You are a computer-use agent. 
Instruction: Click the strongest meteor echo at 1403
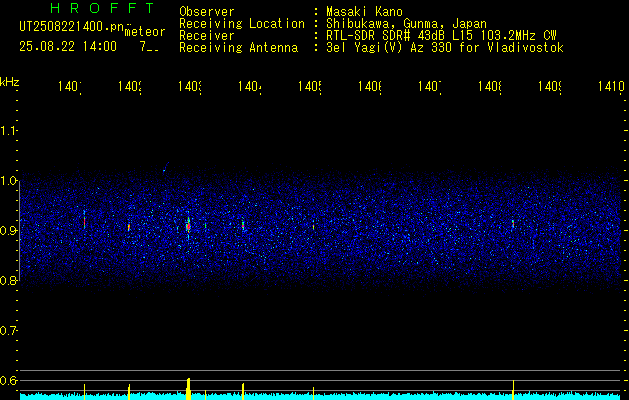point(188,226)
